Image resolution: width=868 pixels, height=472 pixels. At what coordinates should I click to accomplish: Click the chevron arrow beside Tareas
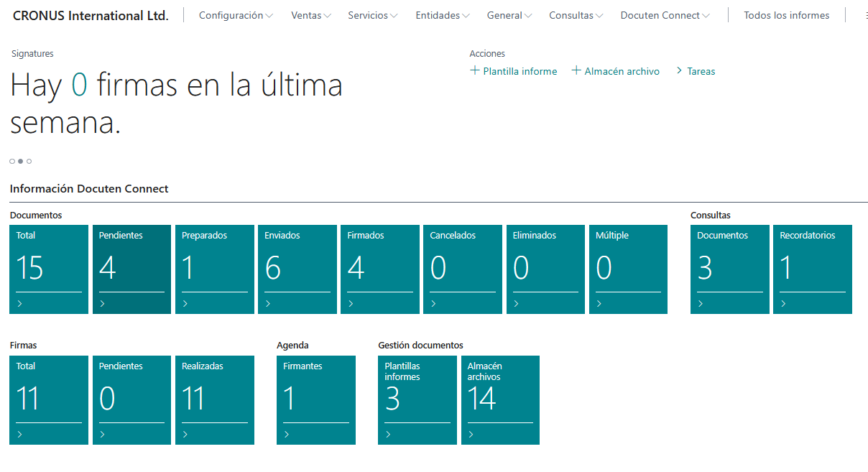[x=678, y=70]
